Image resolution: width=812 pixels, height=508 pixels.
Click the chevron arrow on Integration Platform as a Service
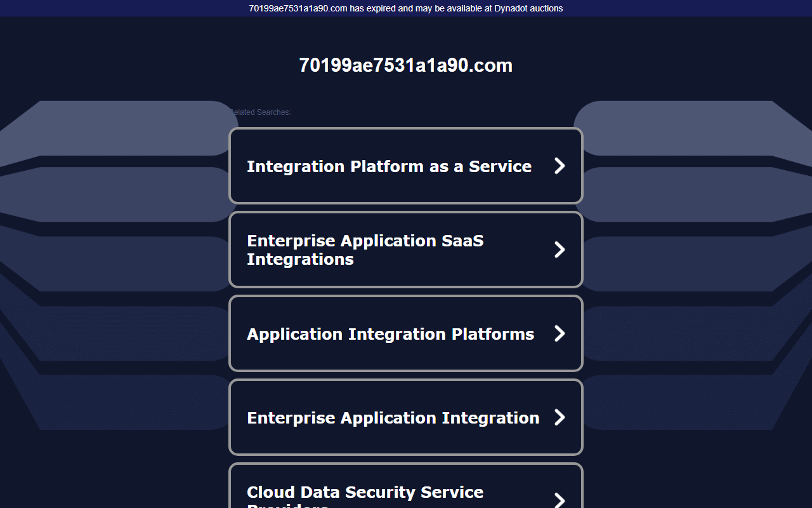560,166
